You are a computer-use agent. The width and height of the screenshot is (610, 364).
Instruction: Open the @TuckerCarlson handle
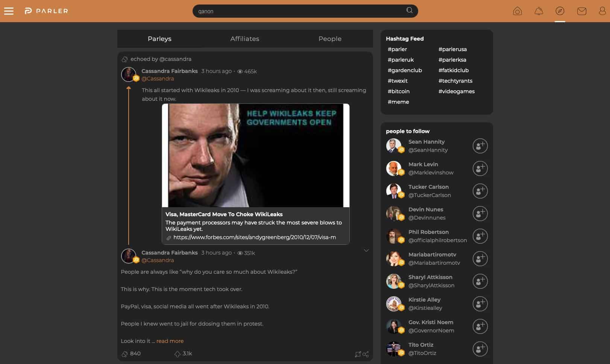point(429,195)
